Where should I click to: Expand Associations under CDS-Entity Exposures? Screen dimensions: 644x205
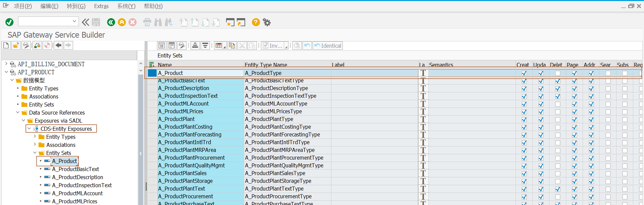pyautogui.click(x=35, y=145)
